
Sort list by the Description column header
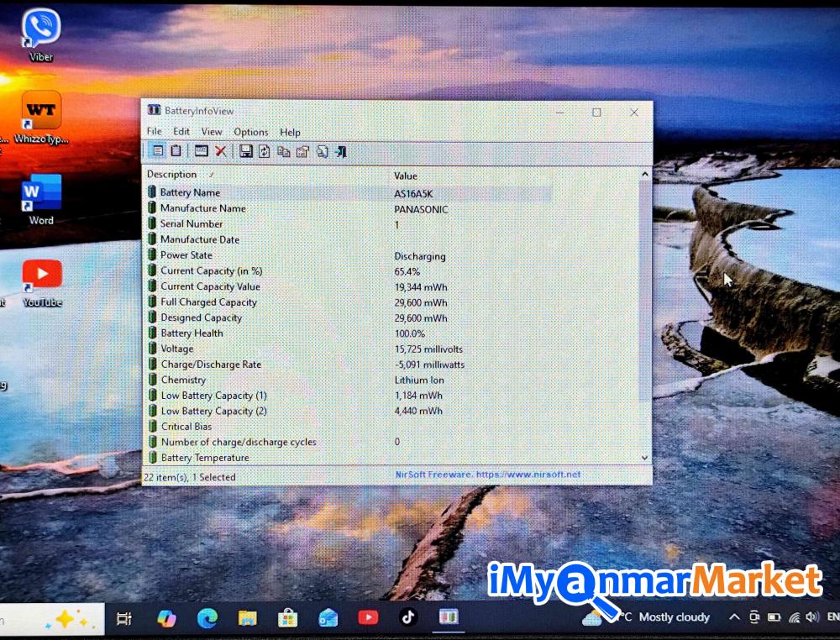click(x=172, y=175)
